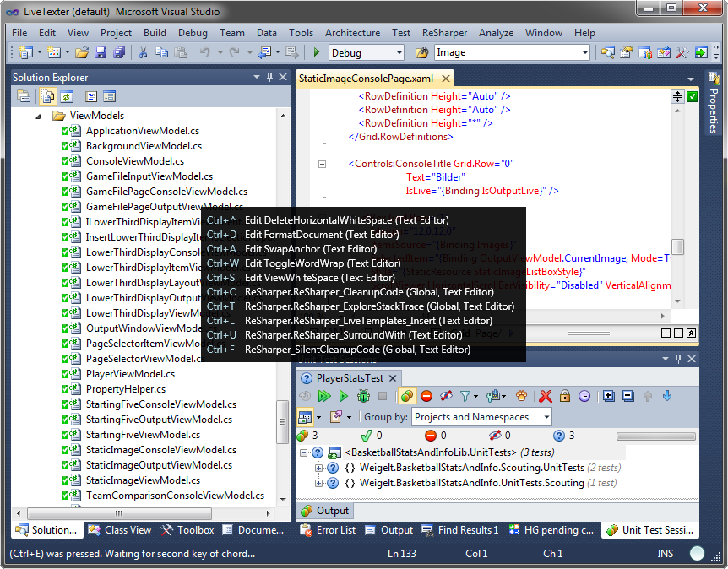The width and height of the screenshot is (728, 569).
Task: Open the Group by Projects and Namespaces dropdown
Action: (481, 417)
